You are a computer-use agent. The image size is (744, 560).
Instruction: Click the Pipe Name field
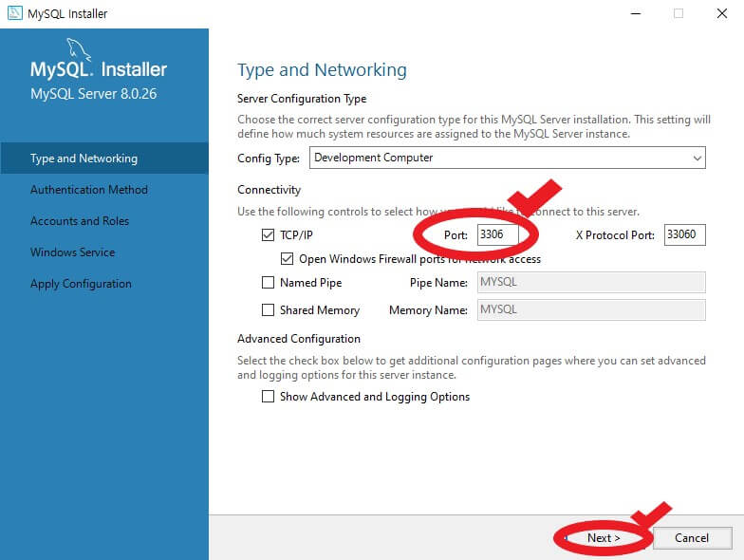(591, 282)
